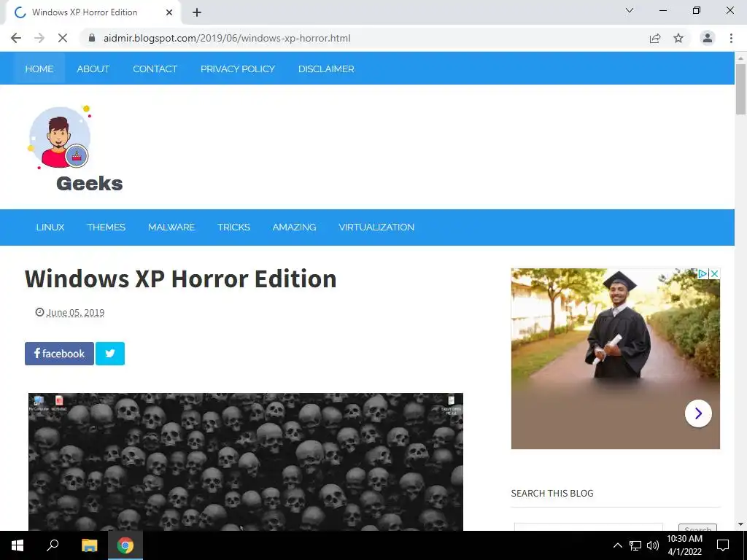Browse the LINUX category

click(x=50, y=227)
